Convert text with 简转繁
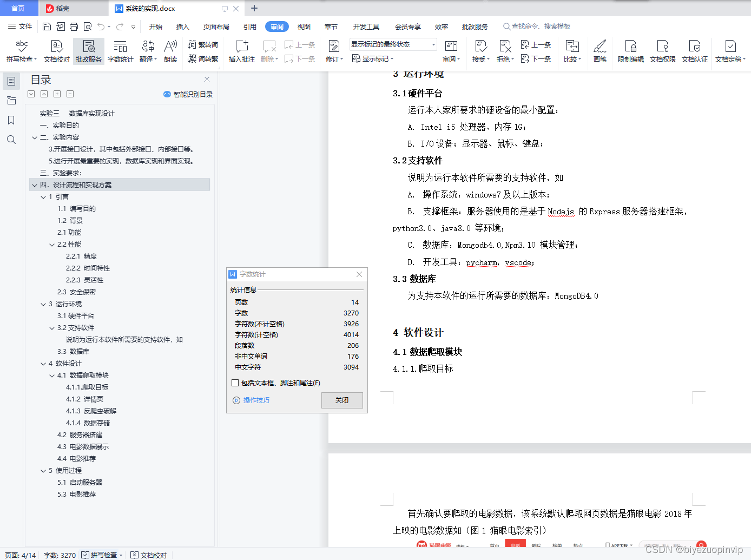Viewport: 751px width, 560px height. 203,58
